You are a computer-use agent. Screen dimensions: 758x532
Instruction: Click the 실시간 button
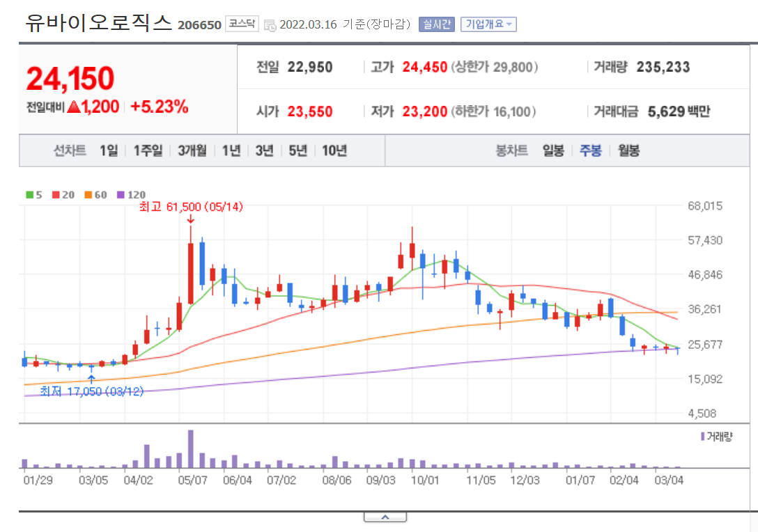point(437,24)
